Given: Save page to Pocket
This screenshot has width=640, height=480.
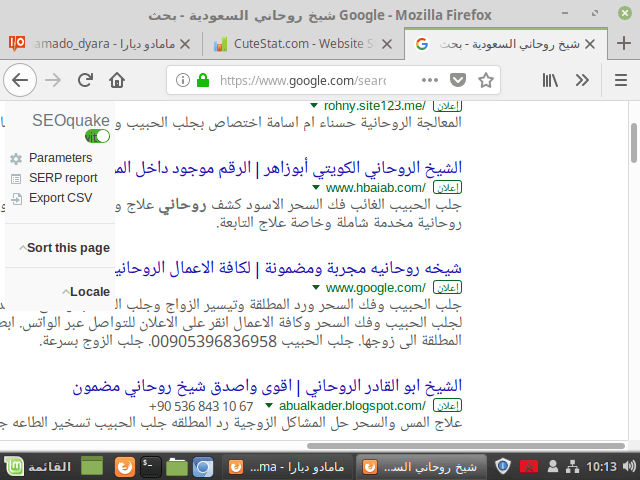Looking at the screenshot, I should [457, 80].
